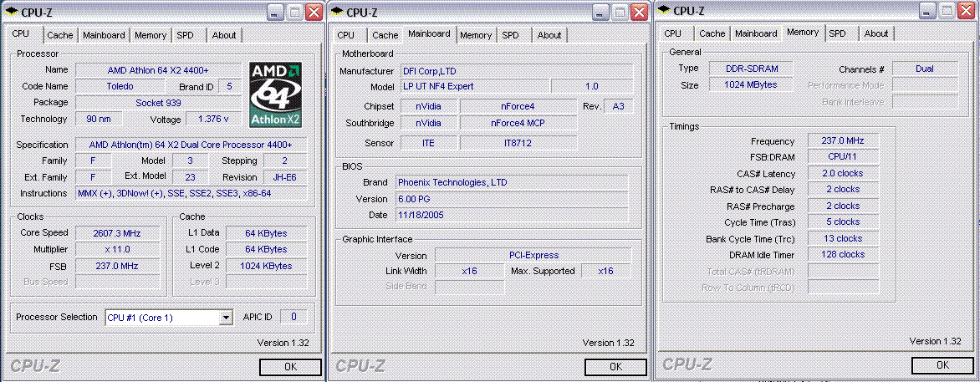Screen dimensions: 980x382
Task: Click the Channels # value 'Dual'
Action: [x=925, y=69]
